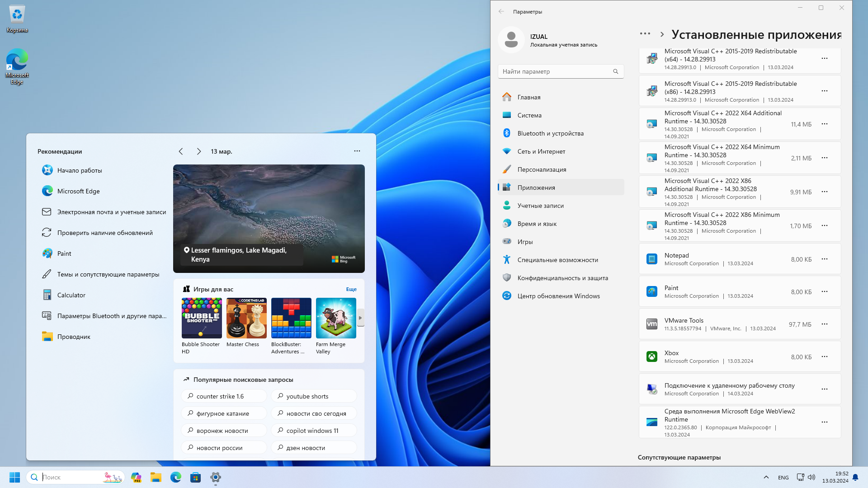Open Microsoft Edge desktop shortcut
Screen dimensions: 868x488
tap(17, 66)
